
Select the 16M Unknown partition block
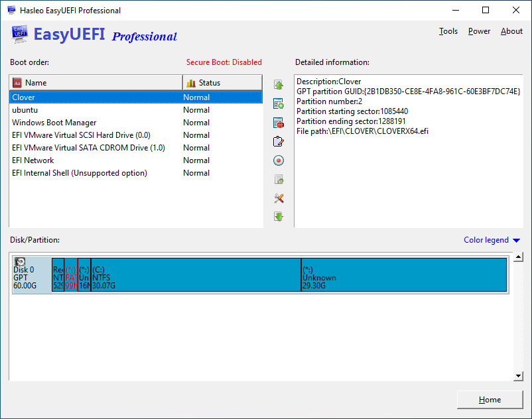coord(84,274)
